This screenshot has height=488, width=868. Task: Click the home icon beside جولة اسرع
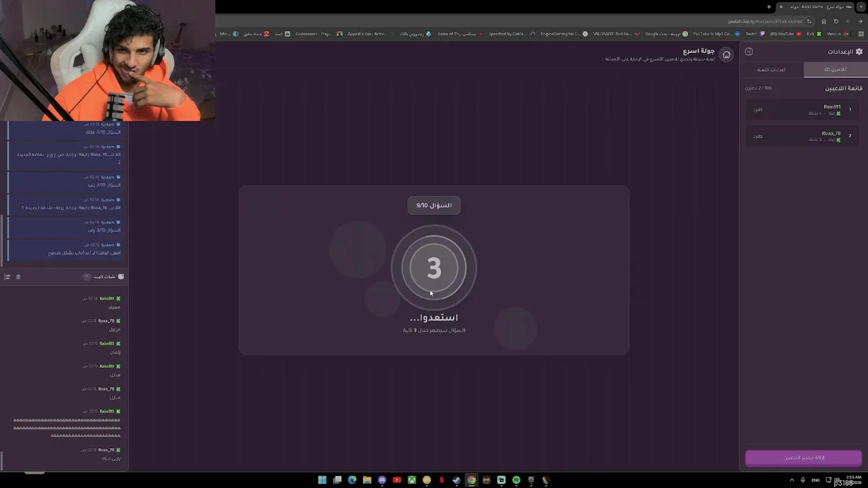[x=726, y=55]
